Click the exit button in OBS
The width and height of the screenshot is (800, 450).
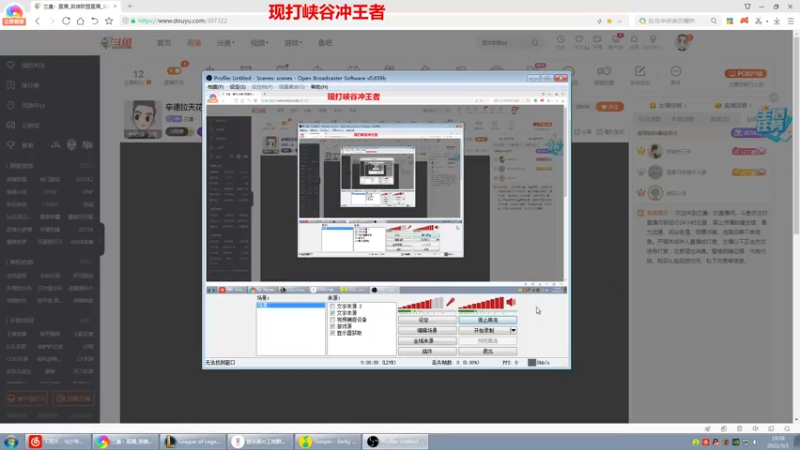[487, 351]
